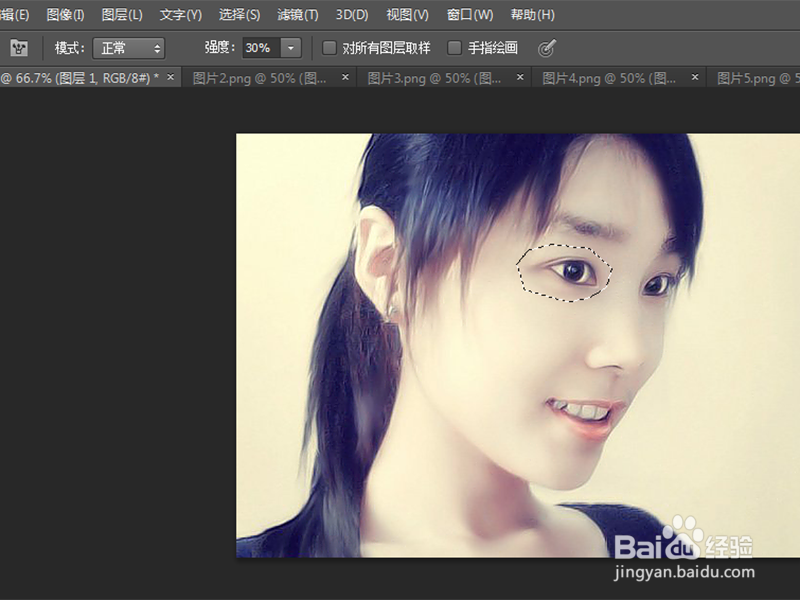Image resolution: width=800 pixels, height=600 pixels.
Task: Open the 文字(Y) menu
Action: click(181, 15)
